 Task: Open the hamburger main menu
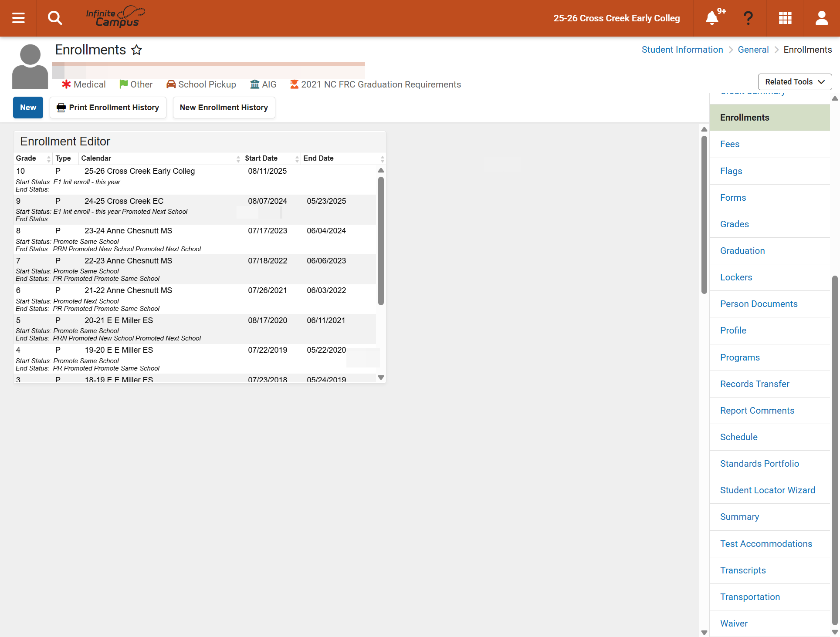tap(18, 18)
